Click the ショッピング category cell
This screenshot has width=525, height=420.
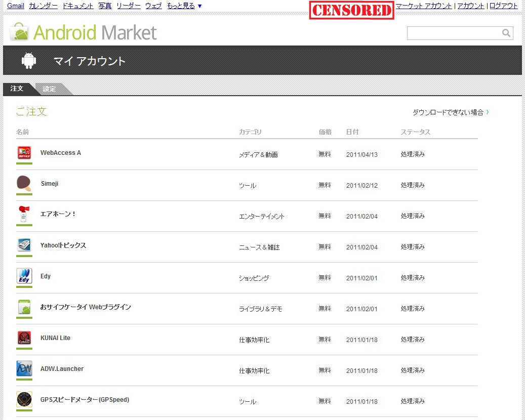point(254,278)
